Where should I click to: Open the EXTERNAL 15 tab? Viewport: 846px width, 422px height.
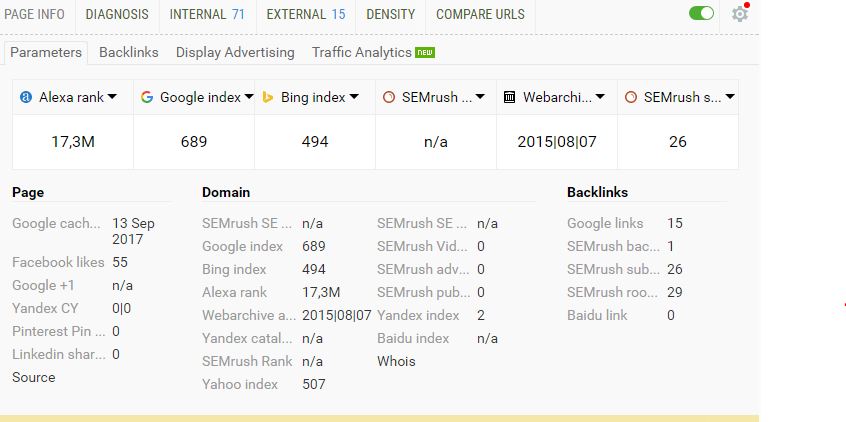tap(306, 14)
